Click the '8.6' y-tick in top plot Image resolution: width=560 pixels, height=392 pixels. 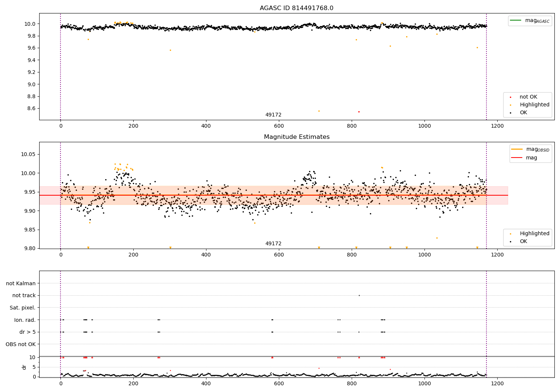[x=31, y=109]
